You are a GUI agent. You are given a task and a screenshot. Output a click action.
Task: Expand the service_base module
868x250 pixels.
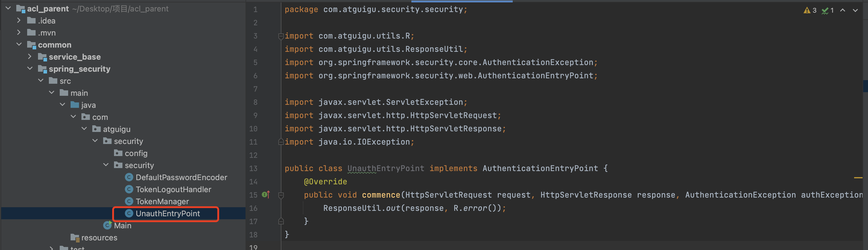point(30,57)
